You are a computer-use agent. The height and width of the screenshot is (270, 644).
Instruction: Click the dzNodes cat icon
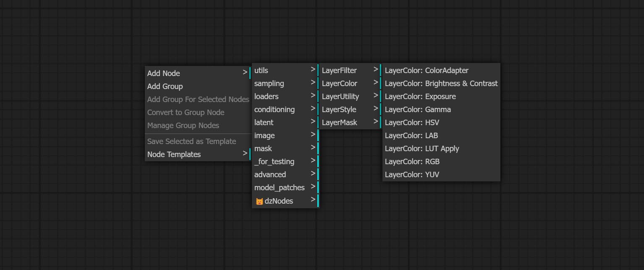[x=259, y=201]
